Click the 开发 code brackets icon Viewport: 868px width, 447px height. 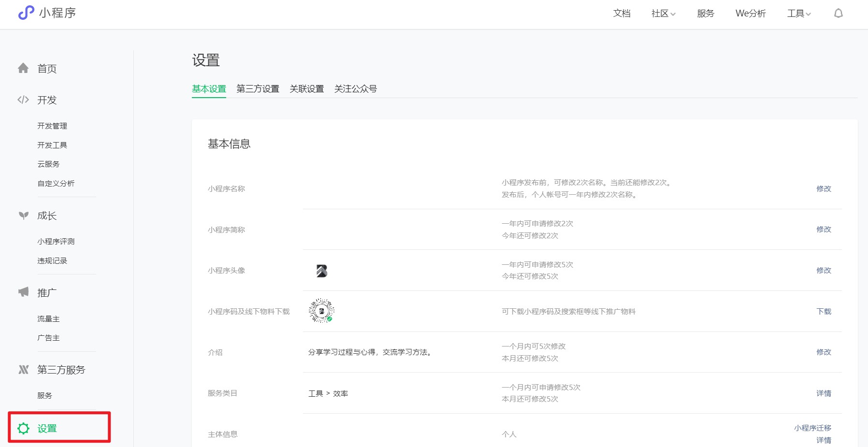23,100
